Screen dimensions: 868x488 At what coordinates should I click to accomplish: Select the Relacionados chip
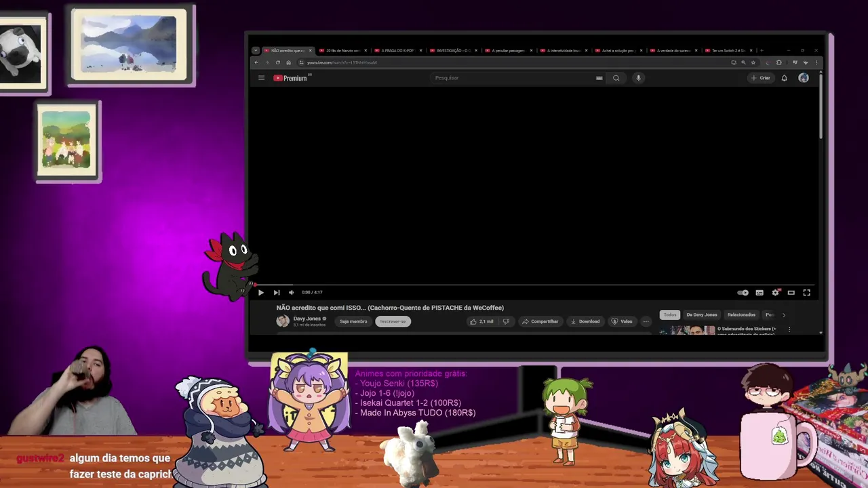741,314
